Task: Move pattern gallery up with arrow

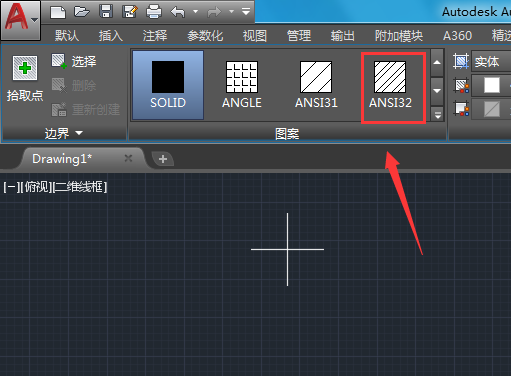Action: pos(437,63)
